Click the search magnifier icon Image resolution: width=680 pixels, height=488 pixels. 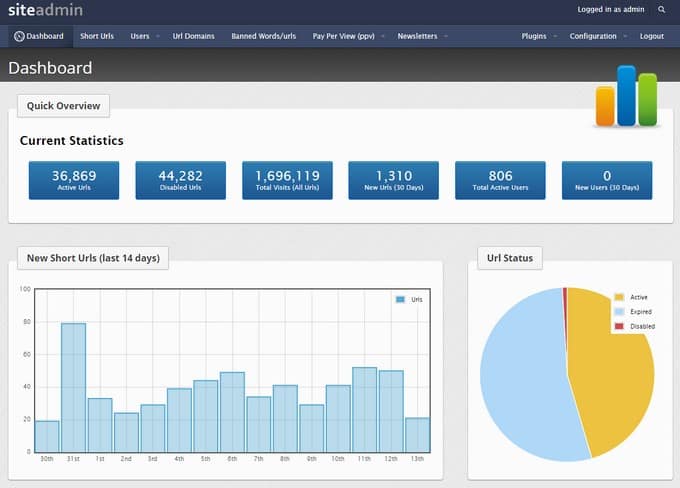click(661, 10)
